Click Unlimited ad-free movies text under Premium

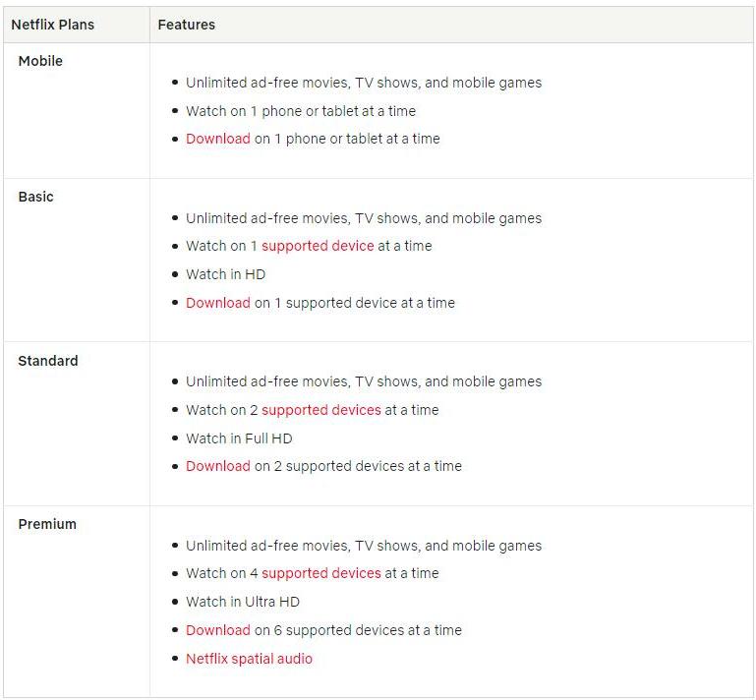(364, 546)
